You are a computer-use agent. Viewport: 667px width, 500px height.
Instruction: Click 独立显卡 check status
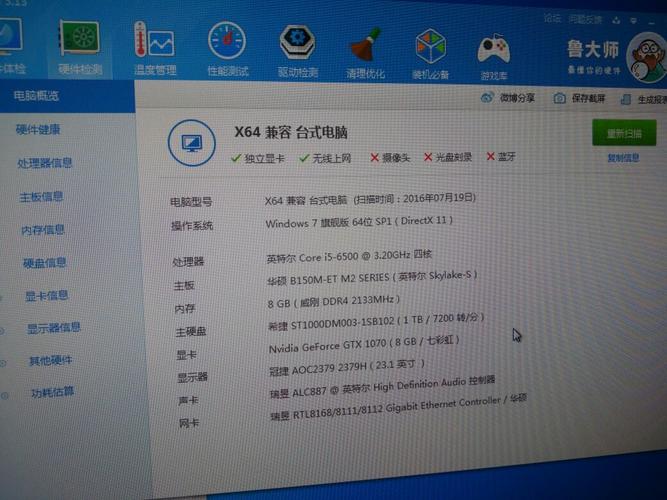click(x=258, y=159)
